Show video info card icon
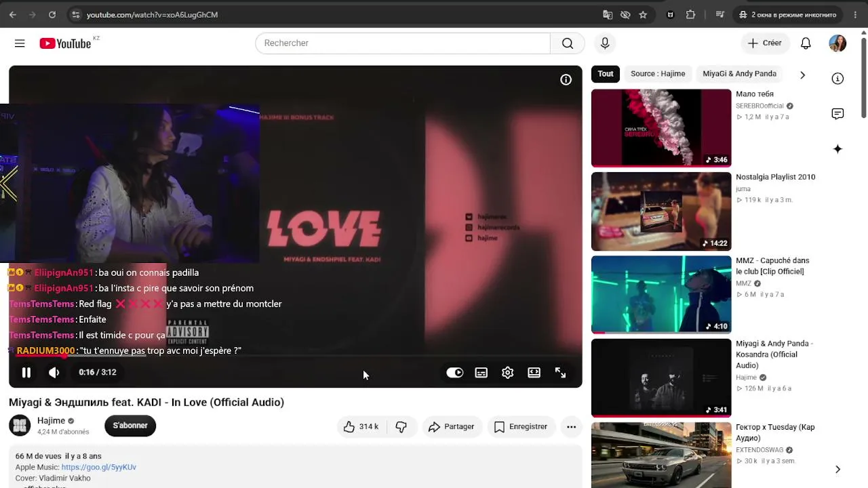 (x=566, y=79)
